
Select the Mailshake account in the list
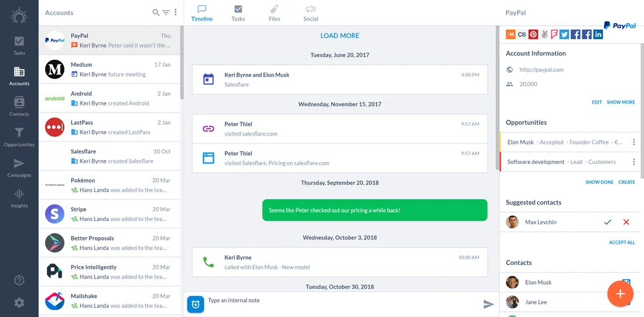point(109,301)
